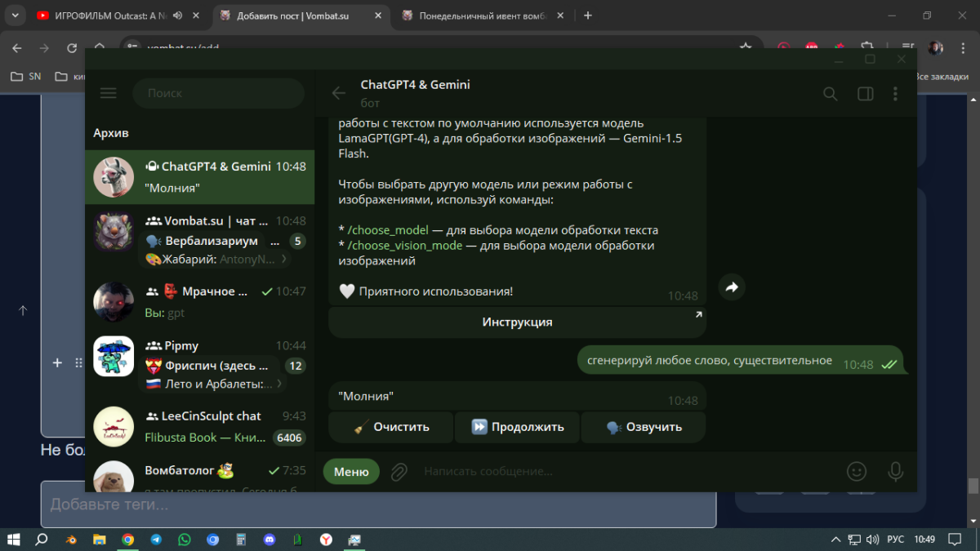Click the llama avatar of ChatGPT4 bot
Viewport: 980px width, 551px height.
[x=114, y=177]
